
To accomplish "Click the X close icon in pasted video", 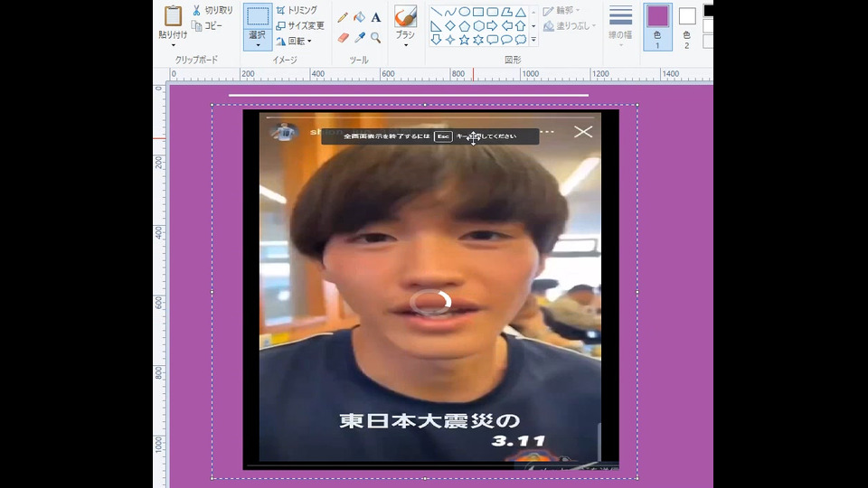I will tap(583, 132).
